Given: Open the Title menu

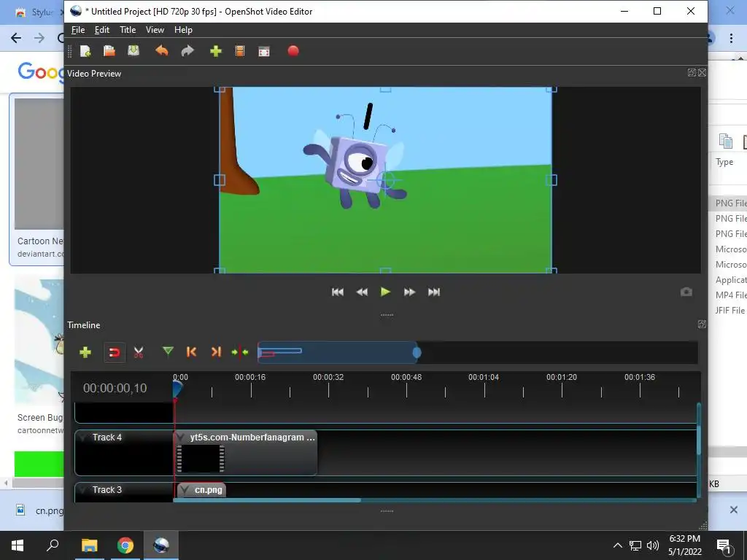Looking at the screenshot, I should (x=128, y=29).
